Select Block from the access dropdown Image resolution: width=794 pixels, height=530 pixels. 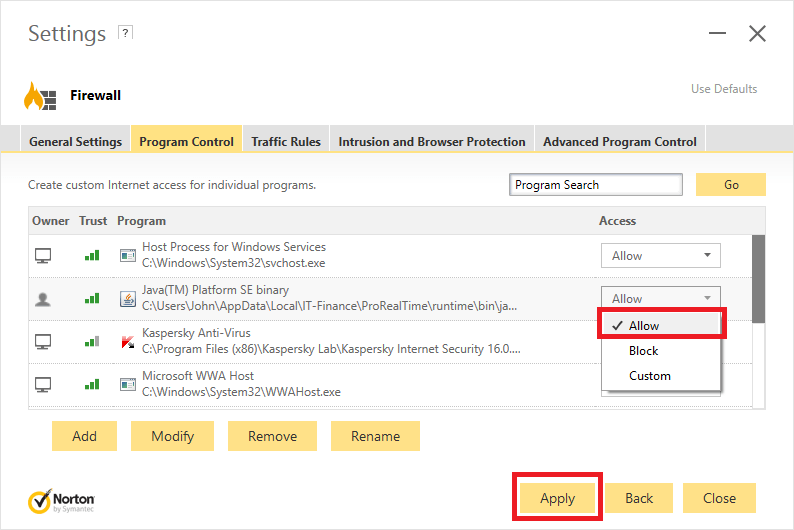(644, 351)
